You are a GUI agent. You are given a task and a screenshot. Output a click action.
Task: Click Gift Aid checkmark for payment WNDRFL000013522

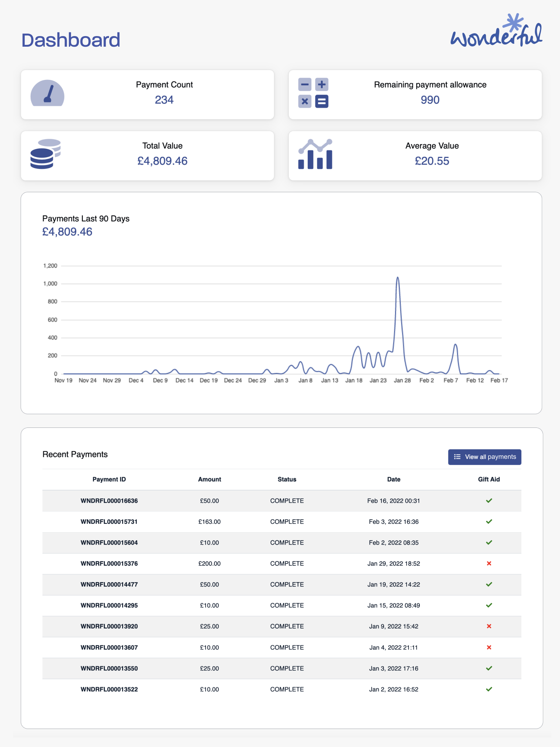pos(489,689)
